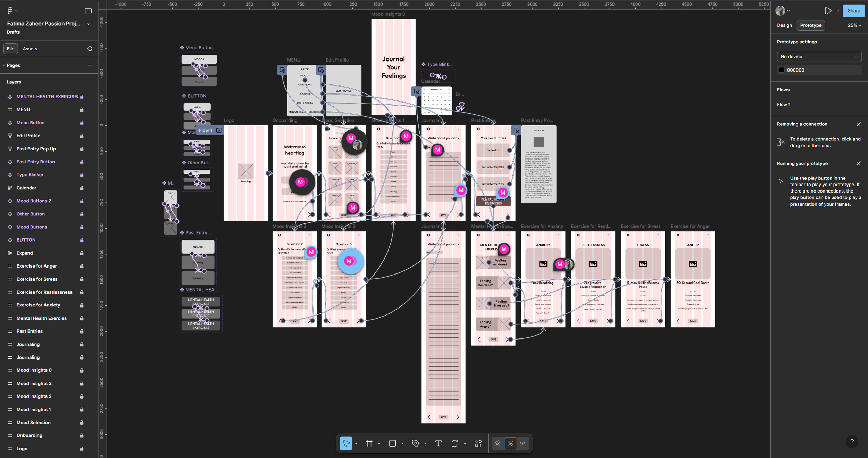
Task: Click the Drafts location link
Action: pyautogui.click(x=13, y=32)
